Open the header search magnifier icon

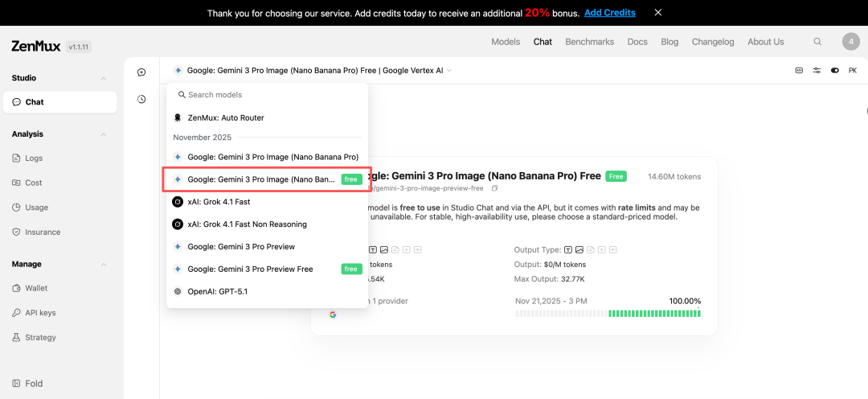pos(817,42)
